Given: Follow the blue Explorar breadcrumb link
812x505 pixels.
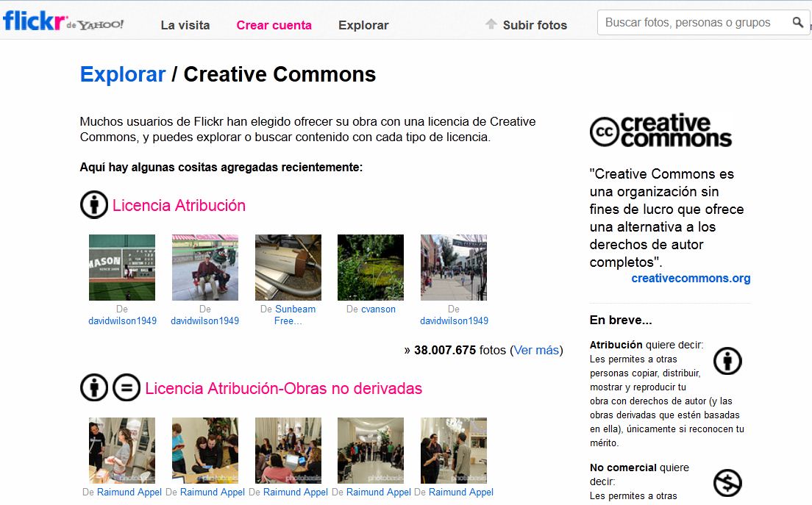Looking at the screenshot, I should [x=123, y=74].
